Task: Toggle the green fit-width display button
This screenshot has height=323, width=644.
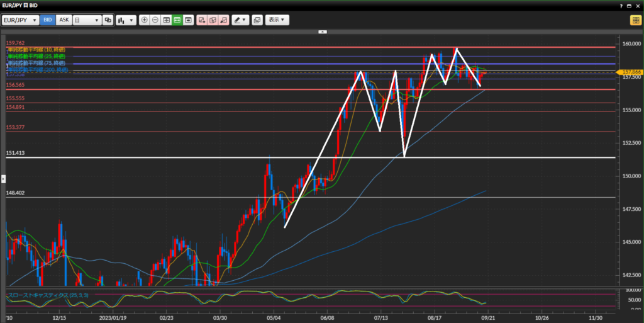Action: click(x=177, y=20)
